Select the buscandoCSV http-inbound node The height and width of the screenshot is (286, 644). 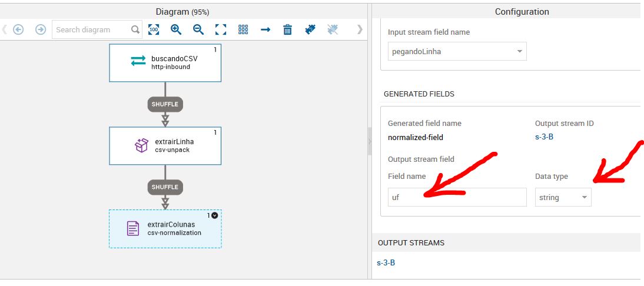[165, 62]
